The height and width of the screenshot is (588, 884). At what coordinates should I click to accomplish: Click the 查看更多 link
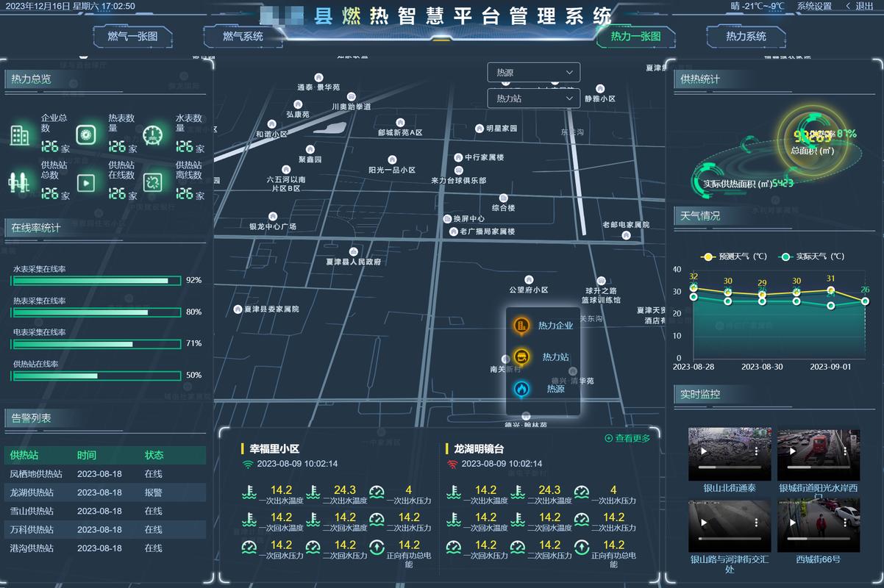click(627, 438)
